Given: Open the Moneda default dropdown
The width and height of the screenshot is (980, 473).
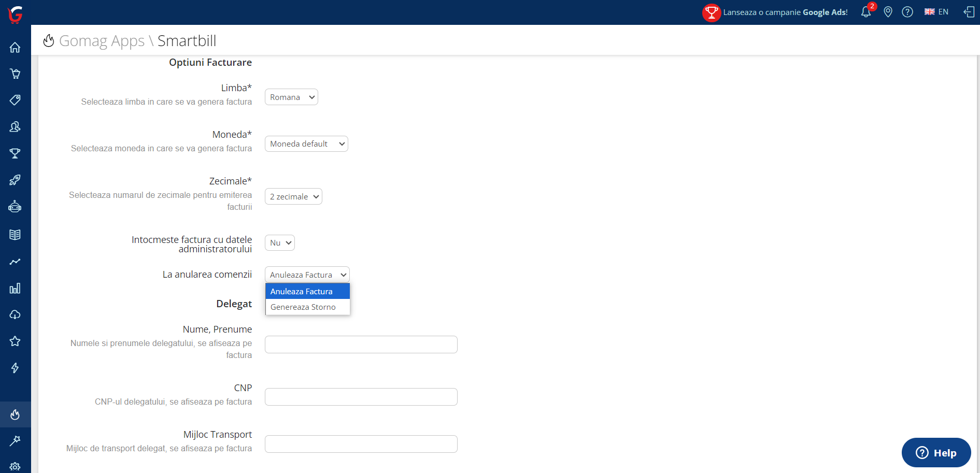Looking at the screenshot, I should [306, 144].
